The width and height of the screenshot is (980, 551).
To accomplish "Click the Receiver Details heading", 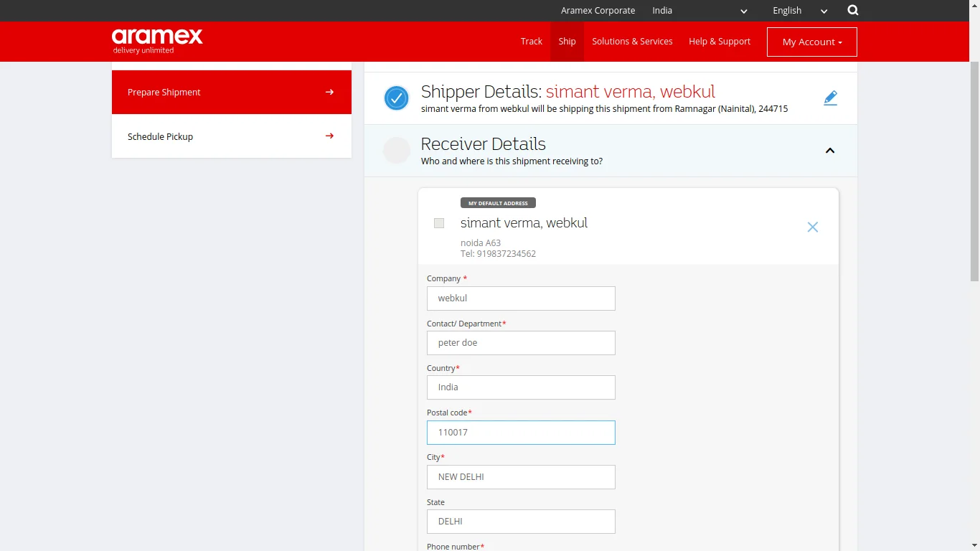I will 484,144.
